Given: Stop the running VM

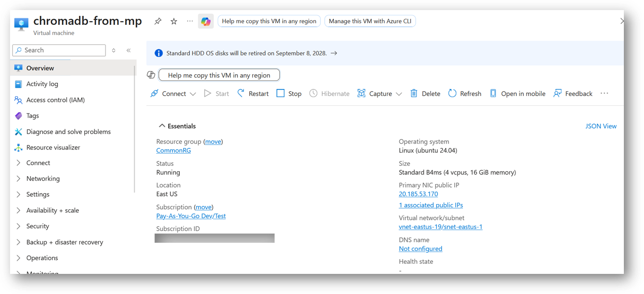Looking at the screenshot, I should click(288, 93).
